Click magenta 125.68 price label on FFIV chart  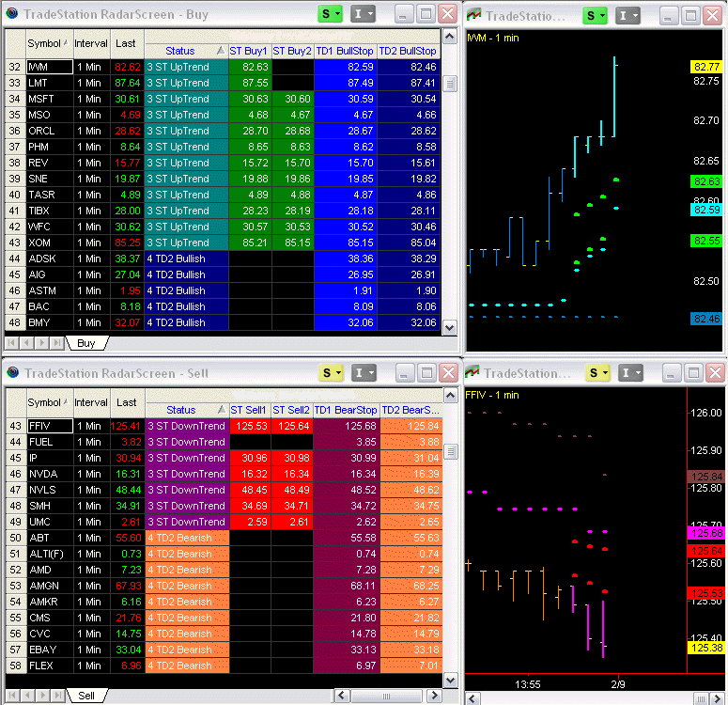point(706,533)
